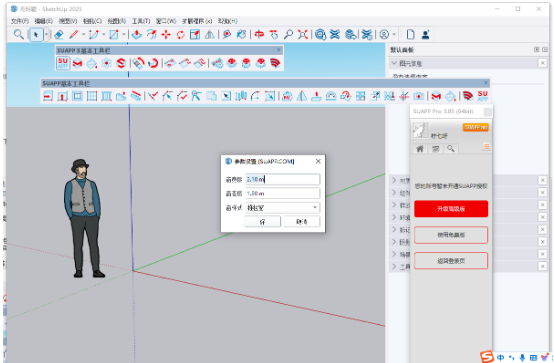Close the parameter settings dialog with X
This screenshot has width=554, height=363.
click(318, 161)
